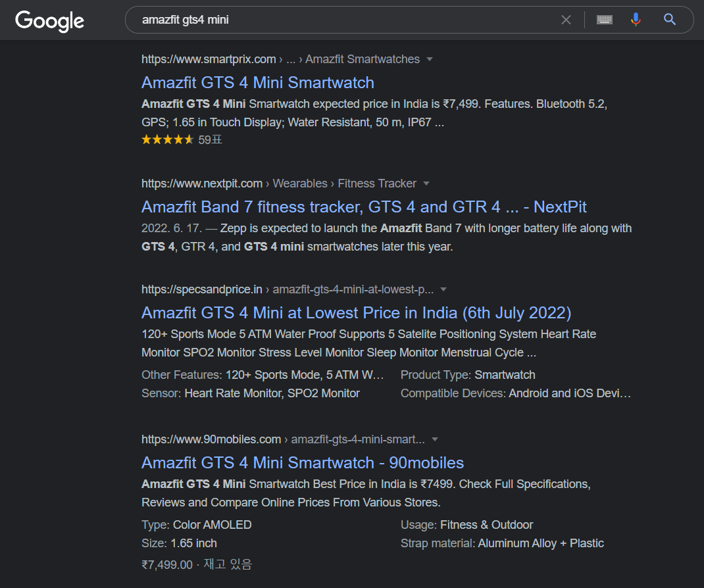Click snippet about 120+ Sports Mode 5 ATM
This screenshot has height=588, width=704.
point(368,343)
